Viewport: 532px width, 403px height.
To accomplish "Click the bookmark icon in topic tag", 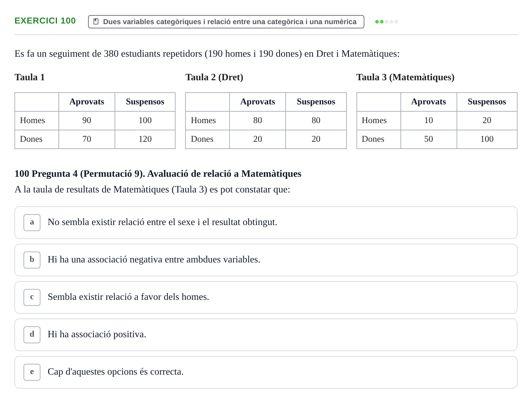I will pyautogui.click(x=96, y=22).
